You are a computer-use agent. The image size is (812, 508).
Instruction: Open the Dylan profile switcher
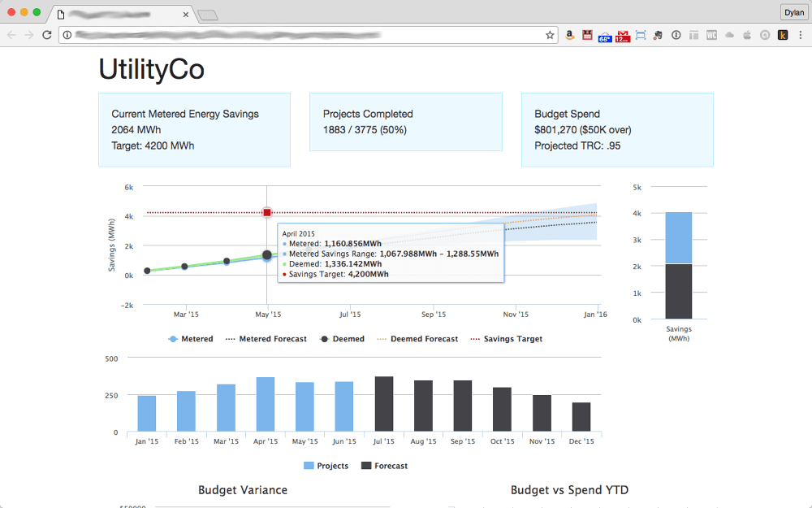point(793,12)
